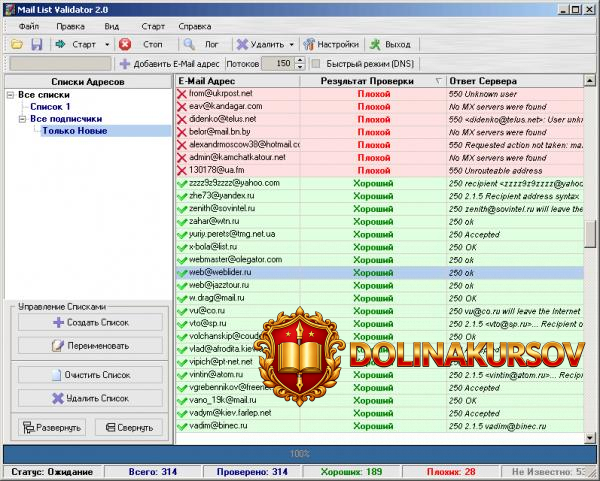Click green check icon for web@jazztour.ru
Screen dimensions: 600x481
(x=182, y=286)
